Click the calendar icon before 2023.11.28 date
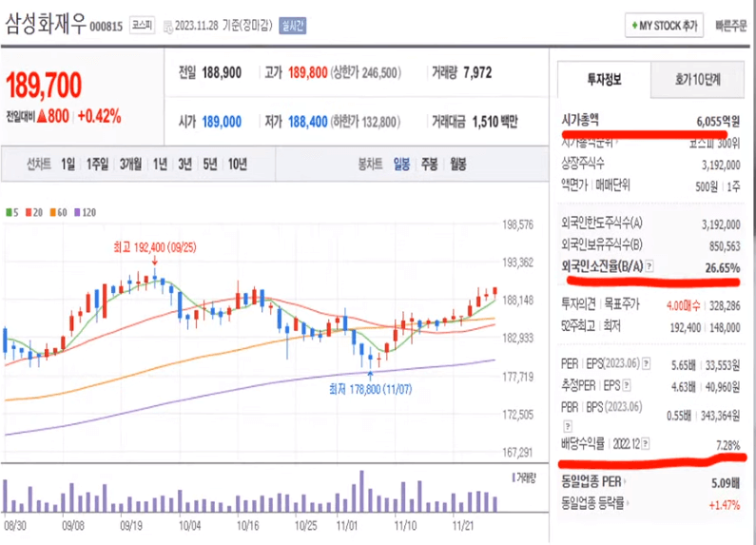Image resolution: width=756 pixels, height=545 pixels. coord(167,27)
